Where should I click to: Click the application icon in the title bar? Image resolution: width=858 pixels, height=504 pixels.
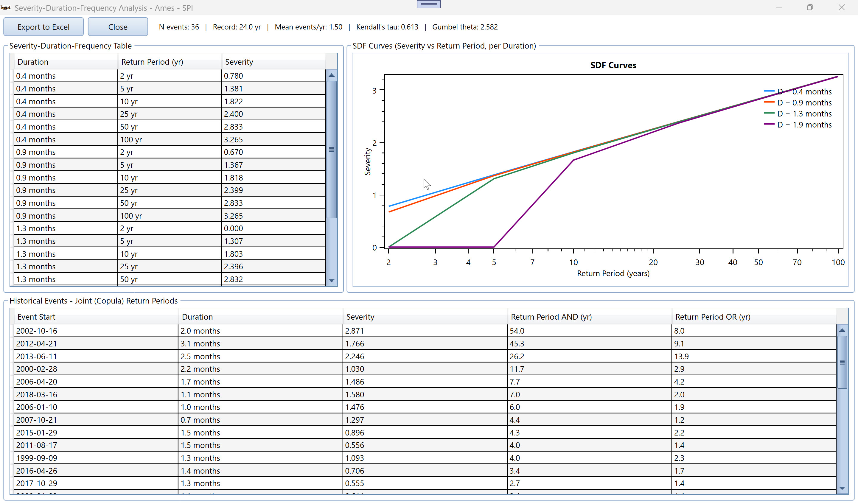pos(6,7)
